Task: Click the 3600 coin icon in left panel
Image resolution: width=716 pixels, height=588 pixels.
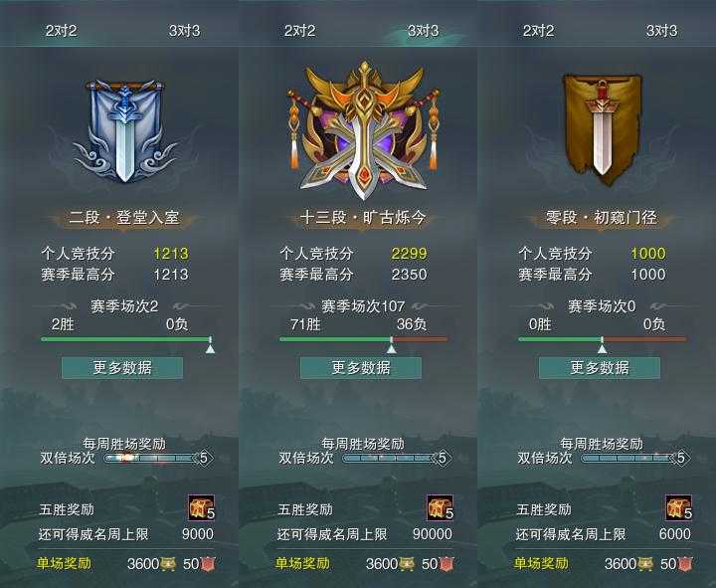Action: click(168, 564)
